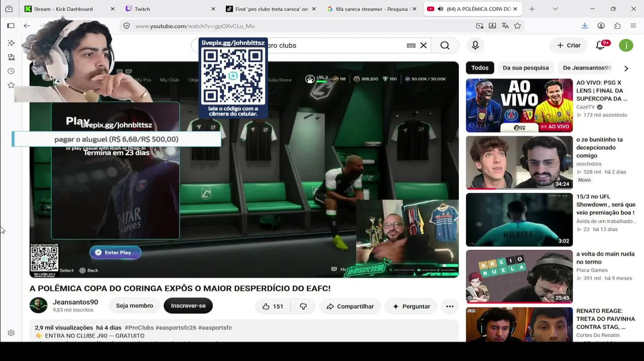Open synced tabs icon in the sidebar

11,57
